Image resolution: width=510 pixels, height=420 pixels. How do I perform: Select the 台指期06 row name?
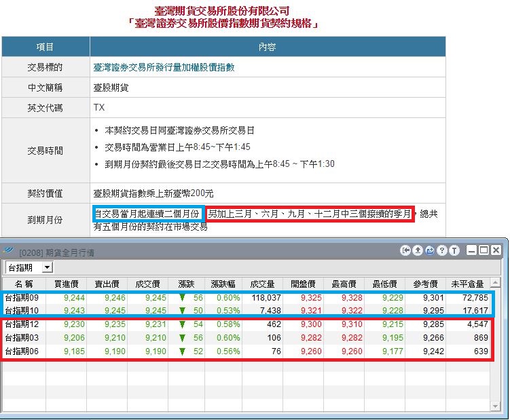pyautogui.click(x=22, y=351)
